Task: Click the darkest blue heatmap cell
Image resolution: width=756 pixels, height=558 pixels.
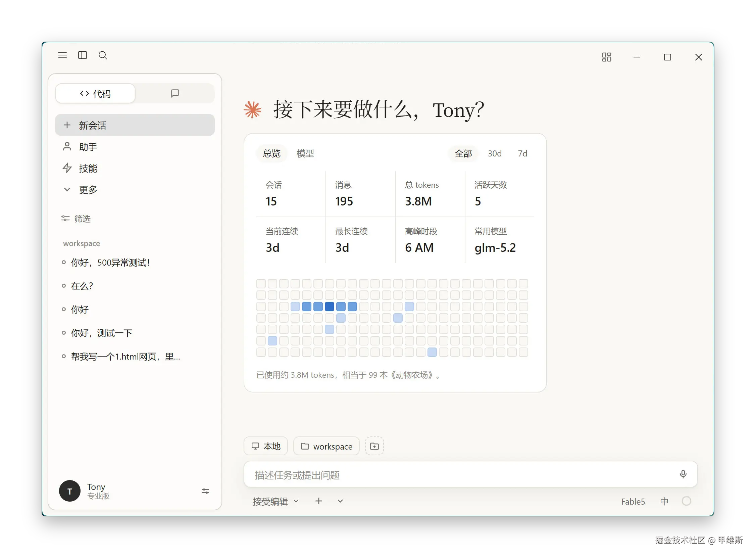Action: tap(330, 307)
